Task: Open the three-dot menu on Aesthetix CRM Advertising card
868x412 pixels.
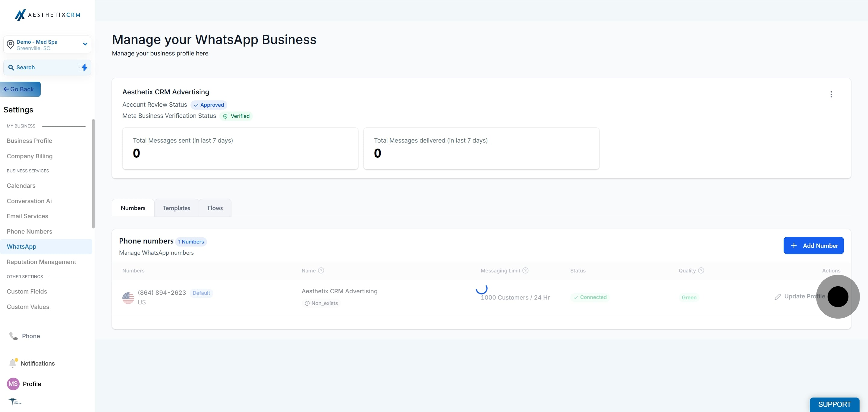Action: pos(831,94)
